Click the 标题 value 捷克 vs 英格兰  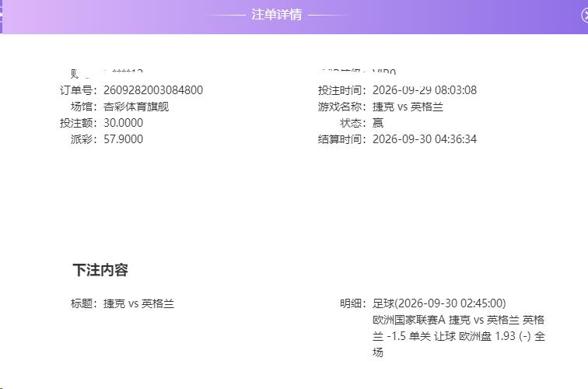click(138, 303)
